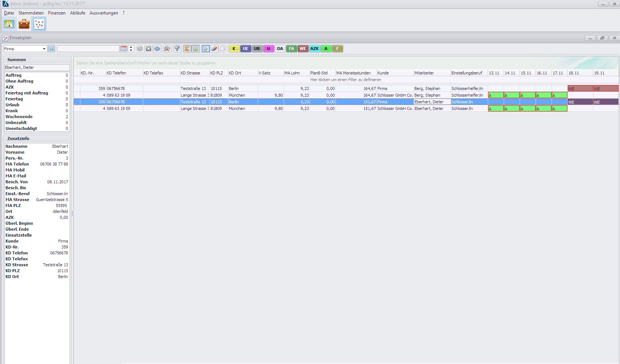Sort by the MA Lohn column header
620x364 pixels.
297,73
